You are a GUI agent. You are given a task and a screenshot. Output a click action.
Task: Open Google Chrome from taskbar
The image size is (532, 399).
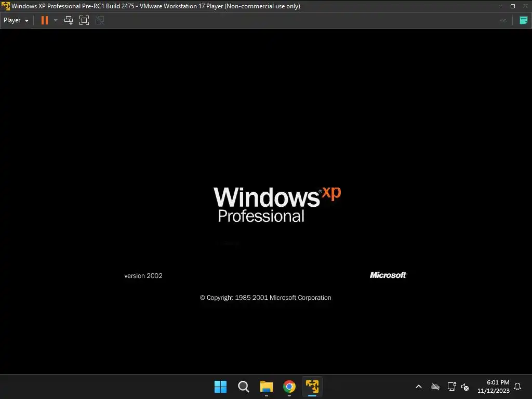289,387
